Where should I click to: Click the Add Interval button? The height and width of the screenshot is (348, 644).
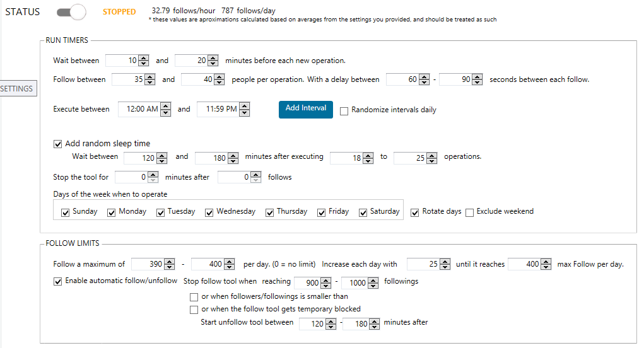pos(305,109)
